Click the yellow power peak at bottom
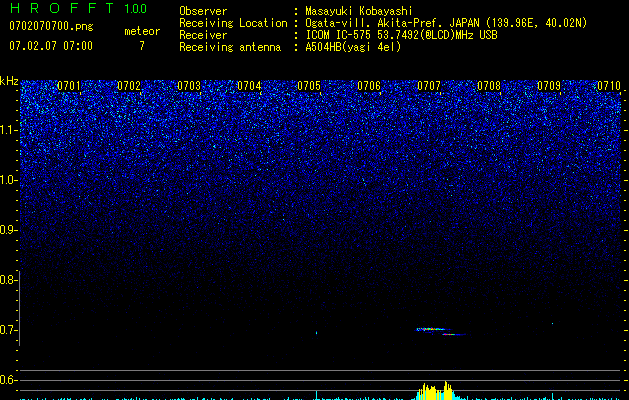 pos(435,391)
